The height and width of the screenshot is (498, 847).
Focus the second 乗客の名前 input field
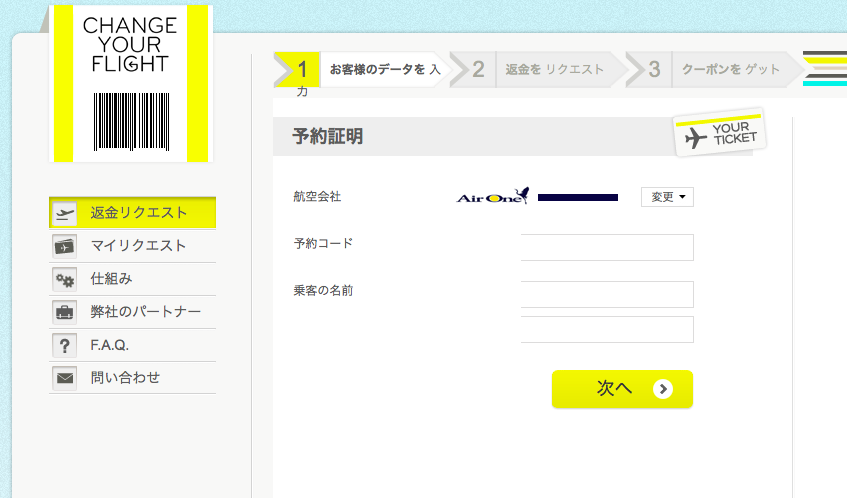coord(607,329)
